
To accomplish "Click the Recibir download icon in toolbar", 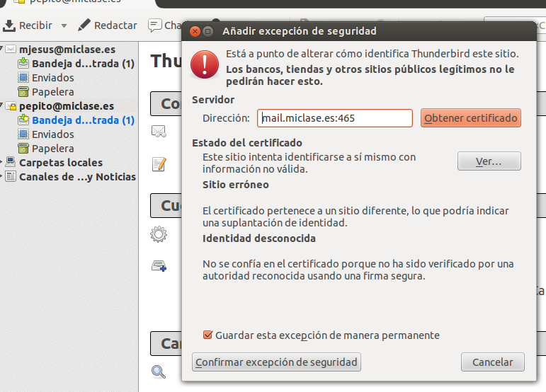I will coord(9,25).
